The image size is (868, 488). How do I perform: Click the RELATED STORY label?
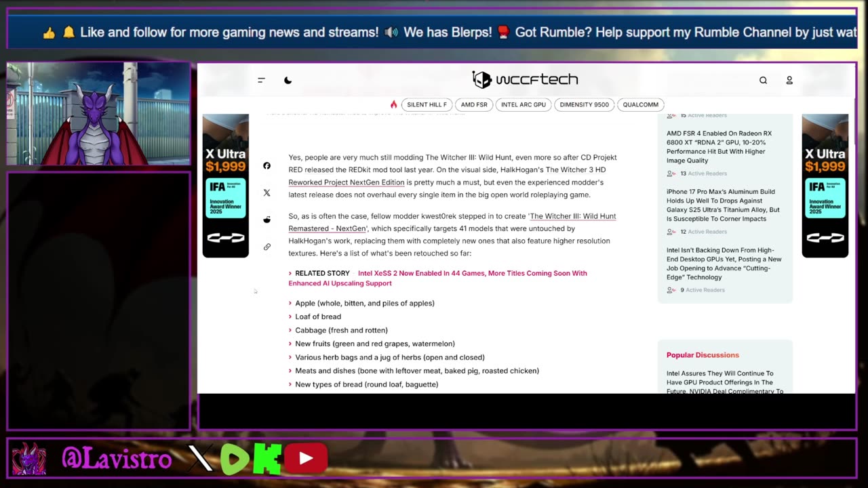(x=322, y=273)
